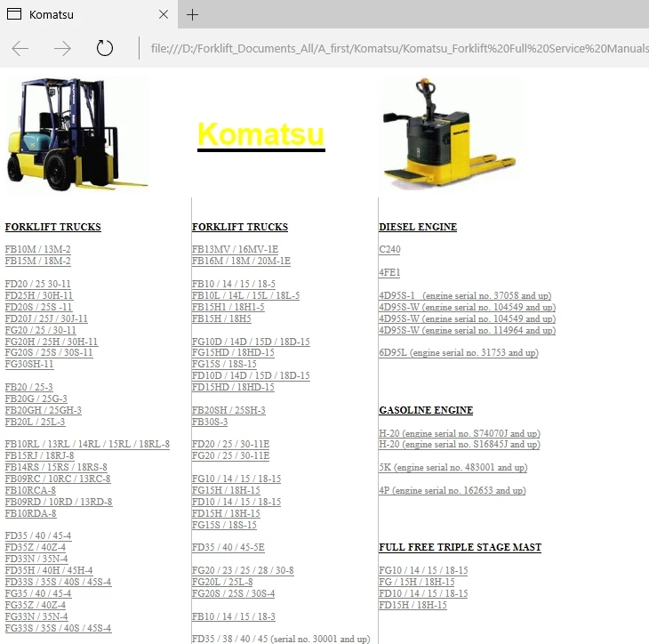The height and width of the screenshot is (644, 649).
Task: Open the FD25H / 30H-11 link
Action: (x=39, y=295)
